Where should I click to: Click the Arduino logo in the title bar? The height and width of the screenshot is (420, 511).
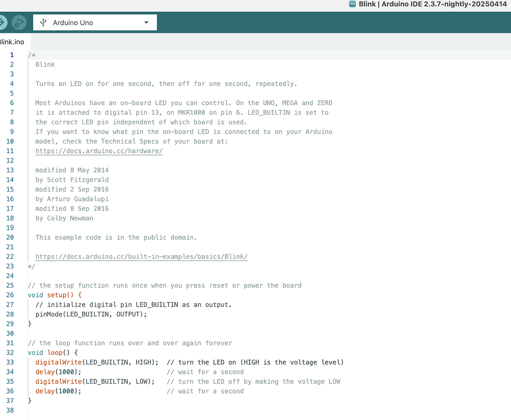[x=352, y=4]
